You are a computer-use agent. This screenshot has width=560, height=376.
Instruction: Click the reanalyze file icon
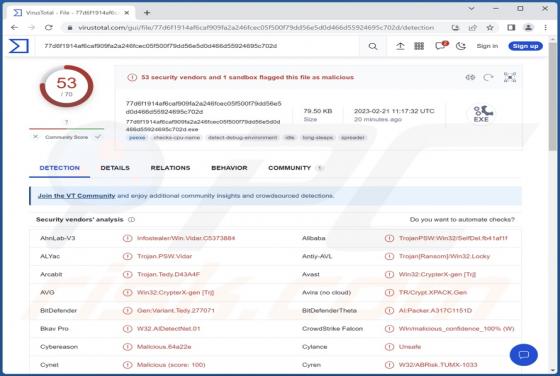tap(488, 77)
